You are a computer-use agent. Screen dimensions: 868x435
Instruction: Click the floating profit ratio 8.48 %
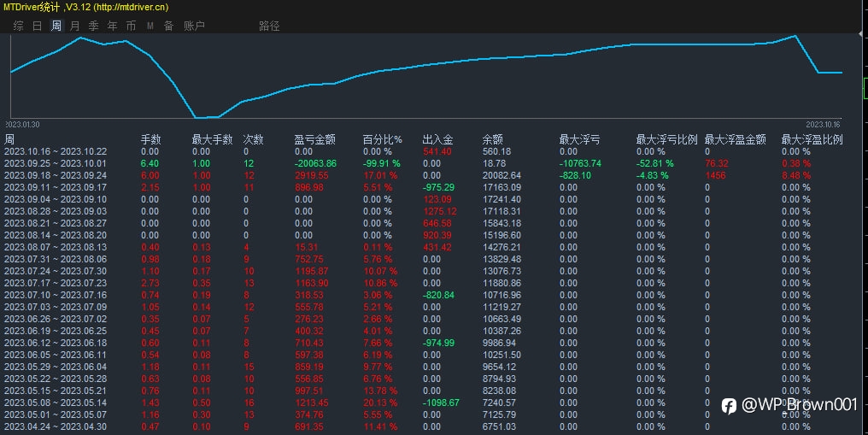pos(796,175)
